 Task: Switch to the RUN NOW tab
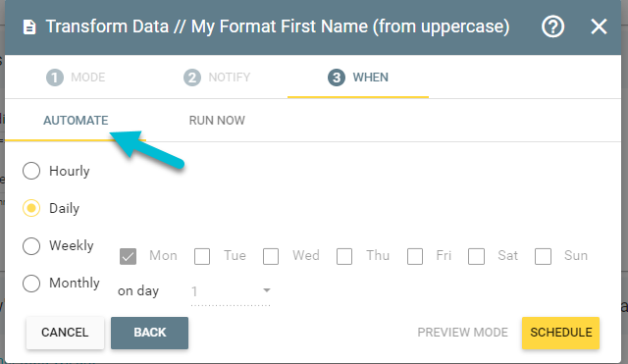tap(217, 121)
